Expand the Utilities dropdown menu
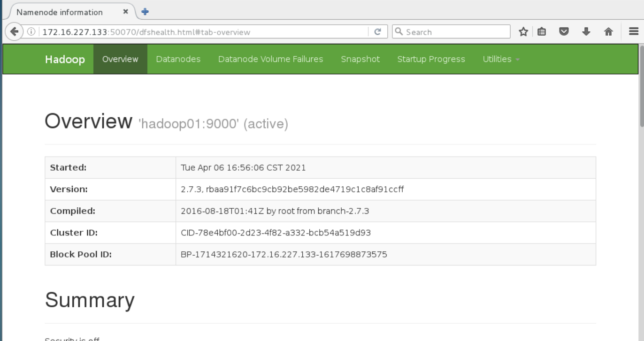644x341 pixels. pyautogui.click(x=501, y=59)
